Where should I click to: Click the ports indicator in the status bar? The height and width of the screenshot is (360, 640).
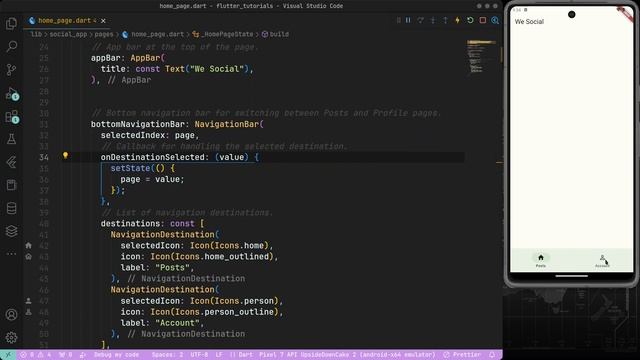[x=65, y=355]
